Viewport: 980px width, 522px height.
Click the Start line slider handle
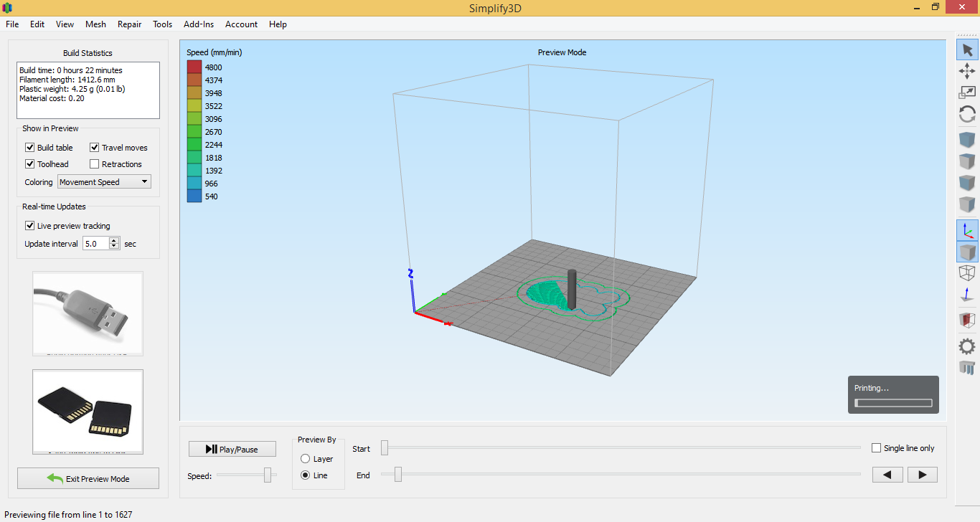(x=385, y=448)
